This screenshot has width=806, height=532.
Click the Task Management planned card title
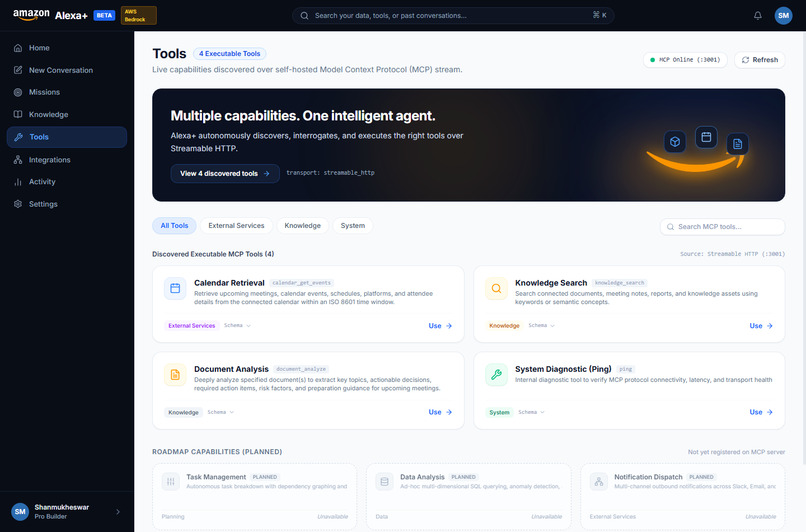[x=216, y=477]
